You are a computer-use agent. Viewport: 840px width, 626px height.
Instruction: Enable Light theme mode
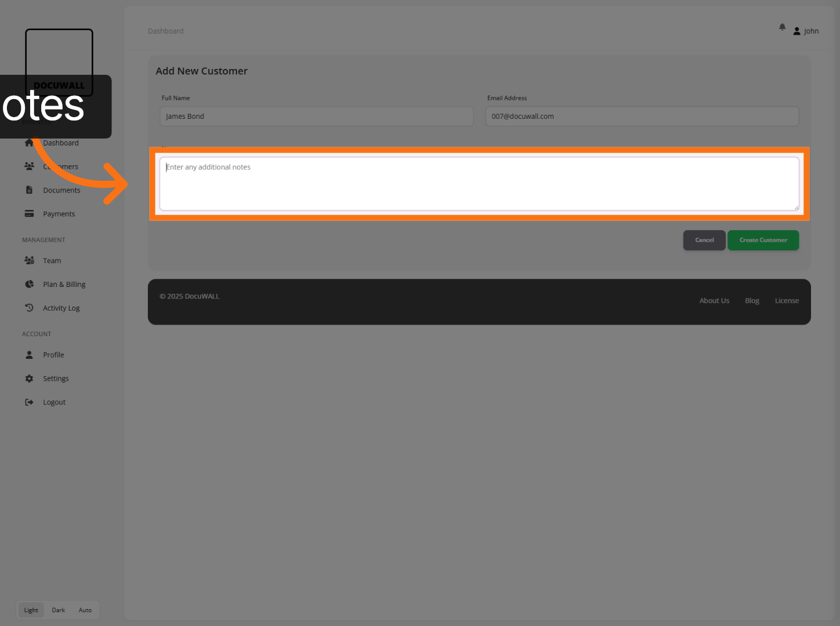pyautogui.click(x=31, y=610)
